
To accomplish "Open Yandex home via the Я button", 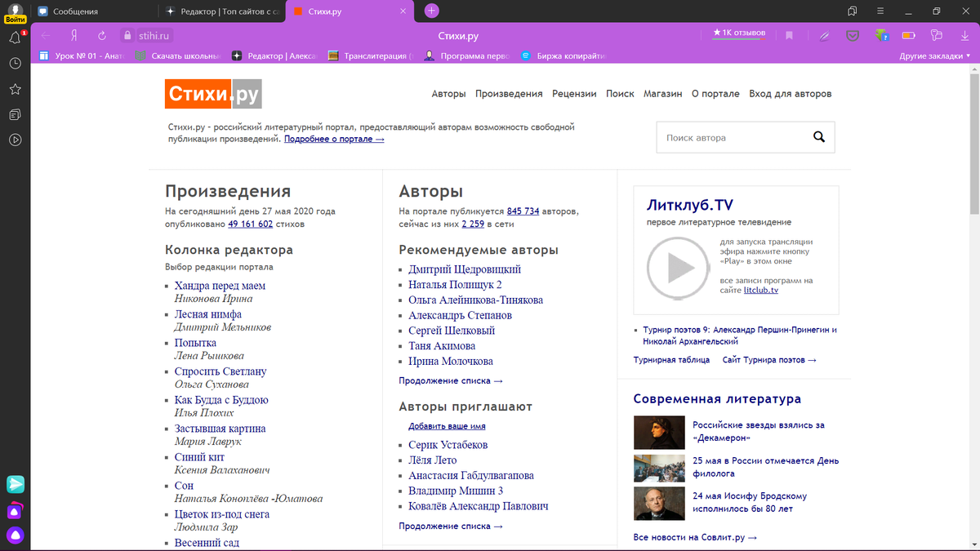I will tap(74, 35).
